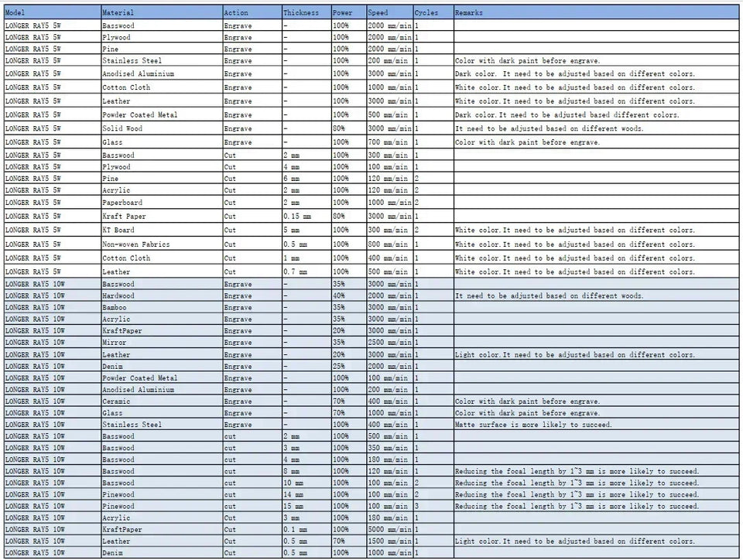
Task: Click the Dark color remark for Powder Coated Metal
Action: coord(567,114)
